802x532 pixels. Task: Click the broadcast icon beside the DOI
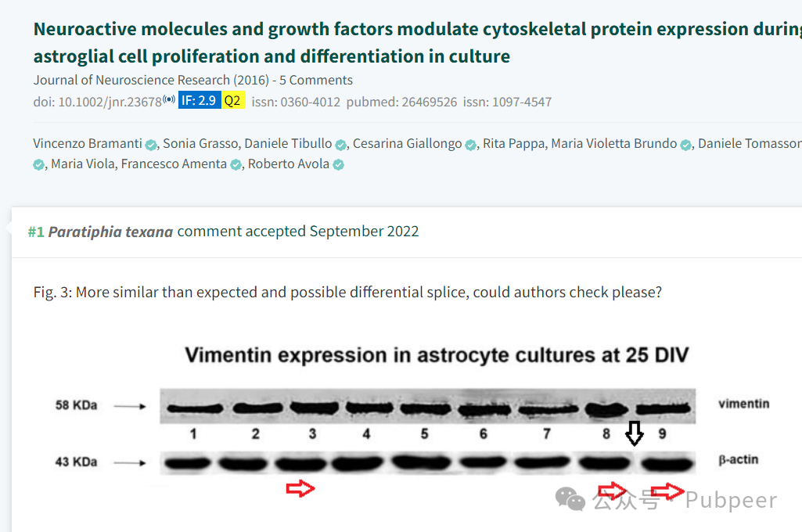[x=169, y=99]
